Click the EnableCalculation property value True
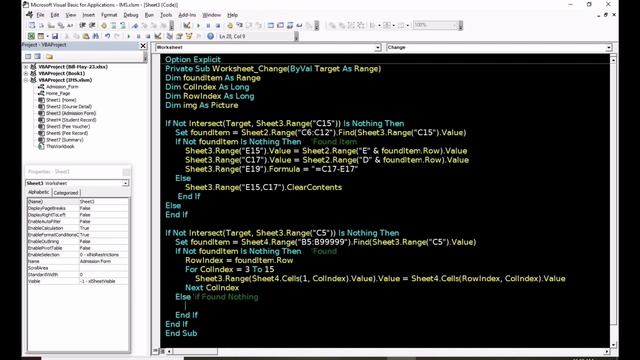 tap(104, 228)
